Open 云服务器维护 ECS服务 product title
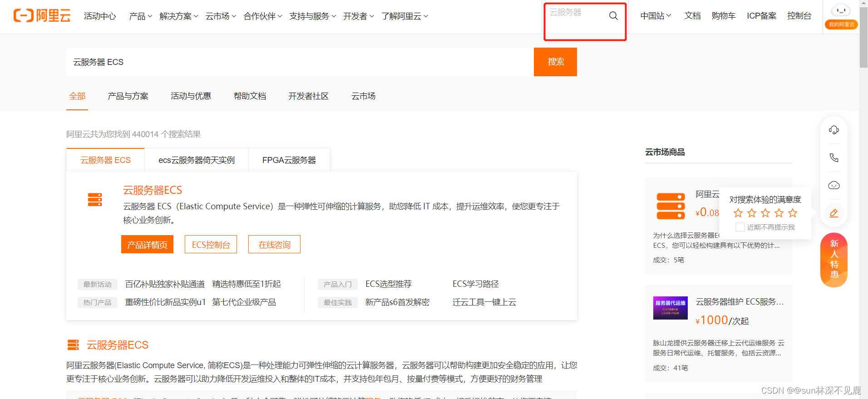The image size is (868, 399). pos(740,302)
